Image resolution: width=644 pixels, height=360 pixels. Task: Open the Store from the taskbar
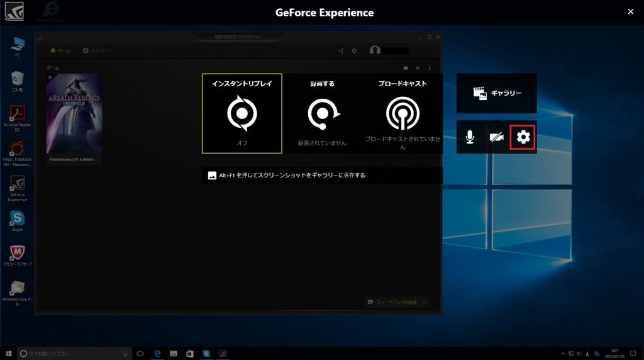(190, 354)
